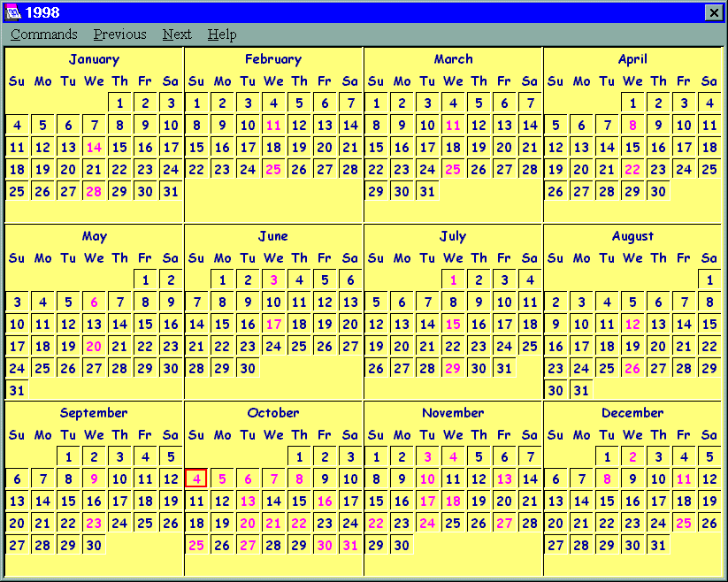Select October 4, highlighted in red box
Viewport: 728px width, 582px height.
coord(196,479)
